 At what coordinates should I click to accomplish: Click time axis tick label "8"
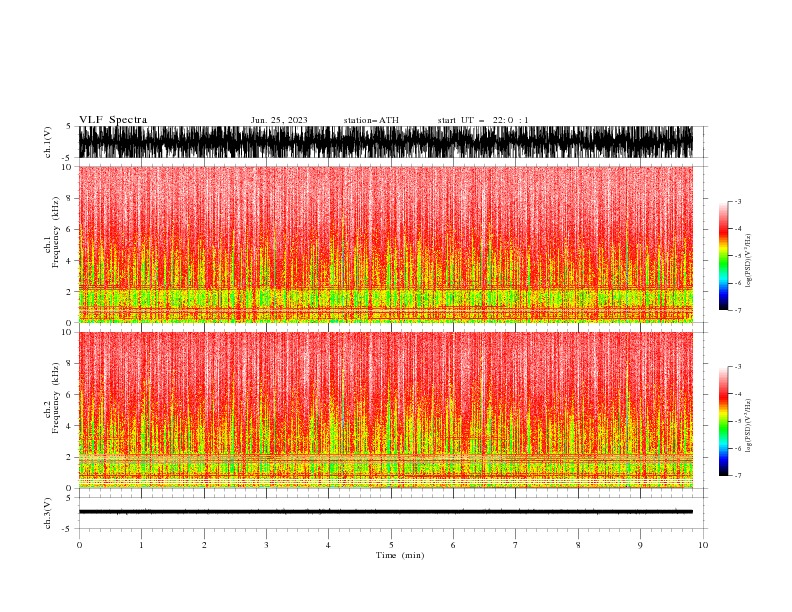pyautogui.click(x=578, y=545)
